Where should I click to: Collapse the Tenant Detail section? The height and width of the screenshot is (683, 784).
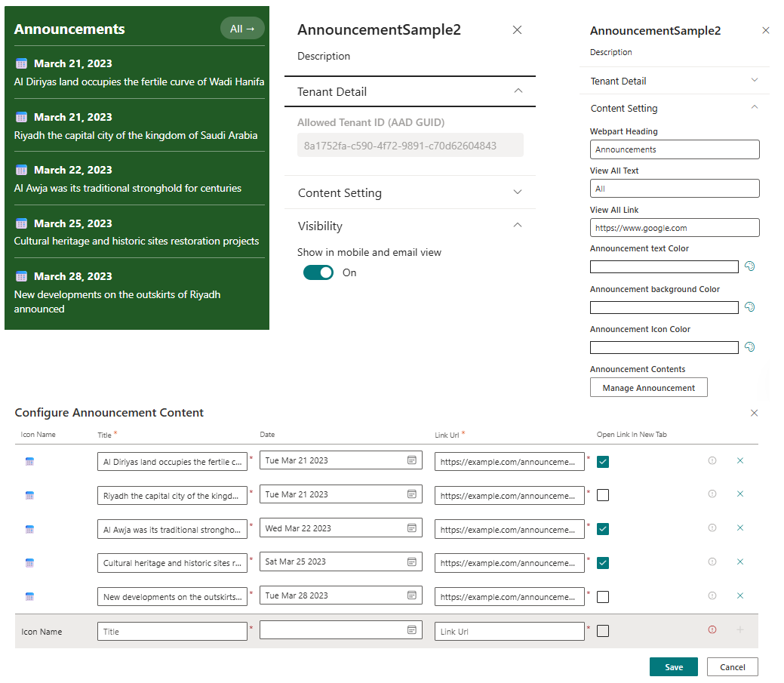click(518, 91)
